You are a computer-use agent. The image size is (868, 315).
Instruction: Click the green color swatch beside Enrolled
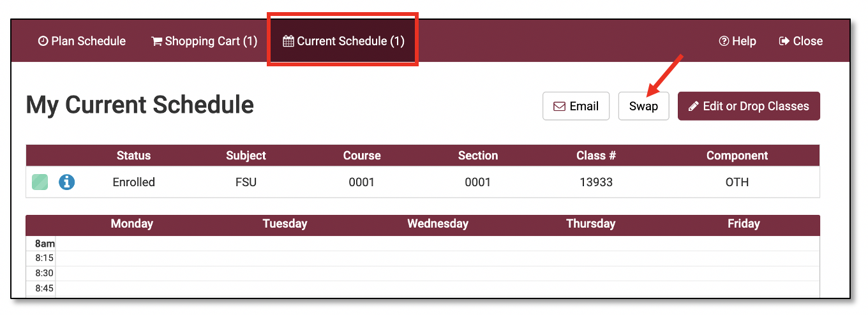[40, 182]
